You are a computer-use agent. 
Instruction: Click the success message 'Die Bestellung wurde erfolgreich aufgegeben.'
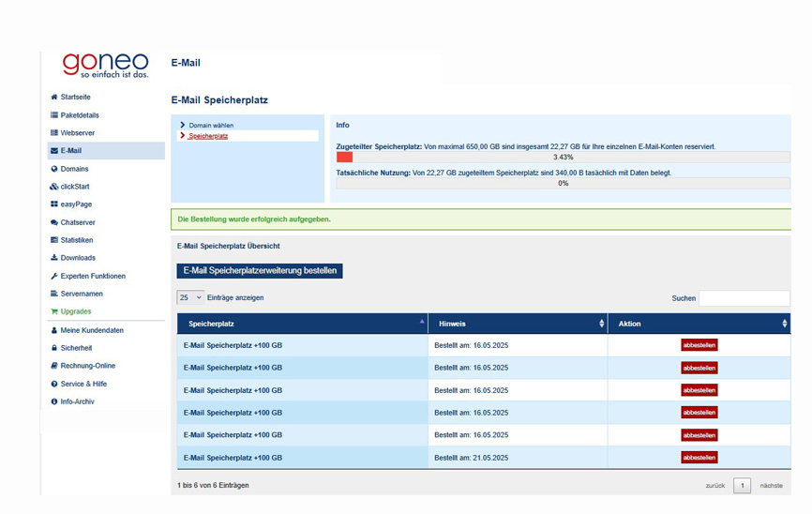[x=254, y=219]
